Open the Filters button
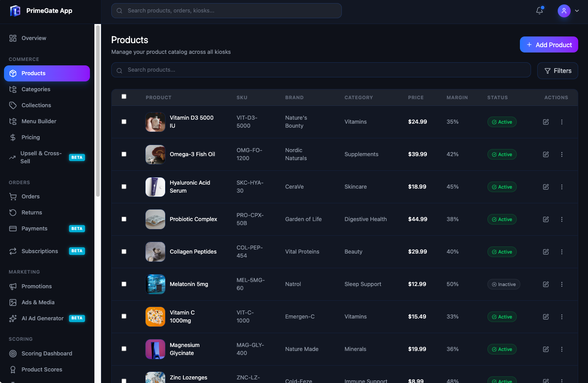Screen dimensions: 588x383 (558, 71)
